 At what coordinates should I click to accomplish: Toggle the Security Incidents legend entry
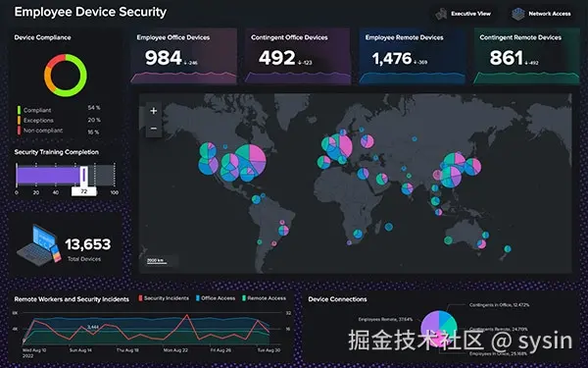[x=164, y=298]
